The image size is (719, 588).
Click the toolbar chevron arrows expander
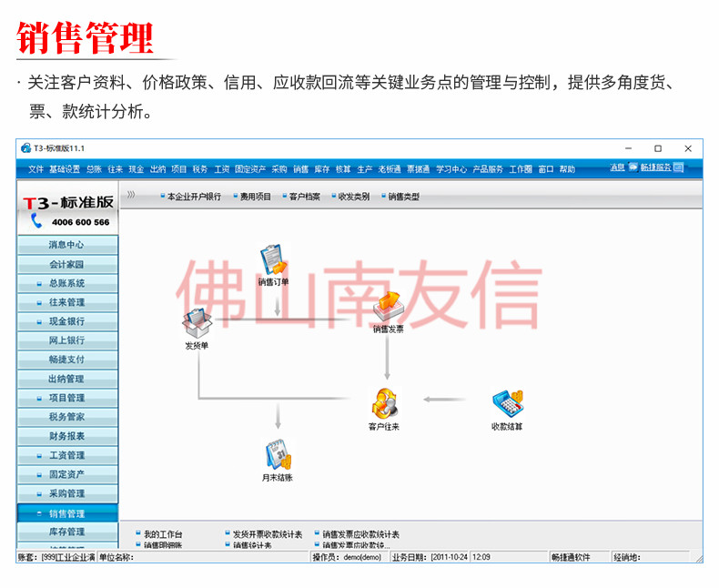pyautogui.click(x=131, y=195)
